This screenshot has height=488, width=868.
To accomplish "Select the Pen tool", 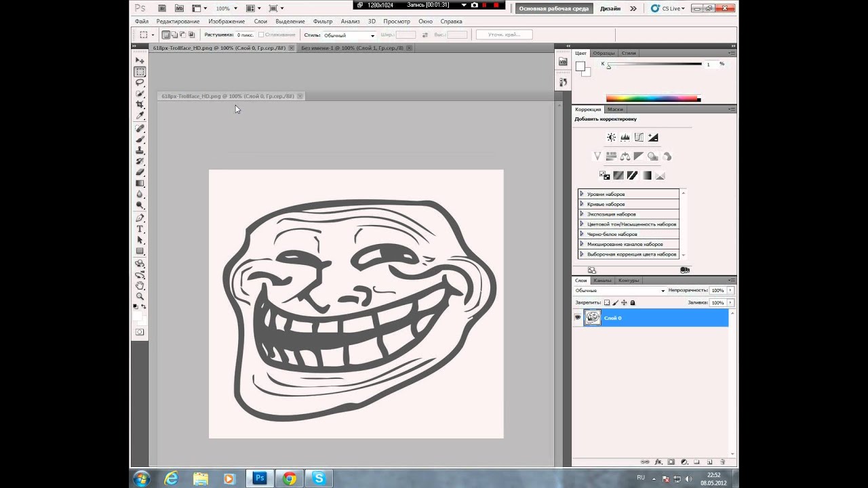I will point(140,218).
